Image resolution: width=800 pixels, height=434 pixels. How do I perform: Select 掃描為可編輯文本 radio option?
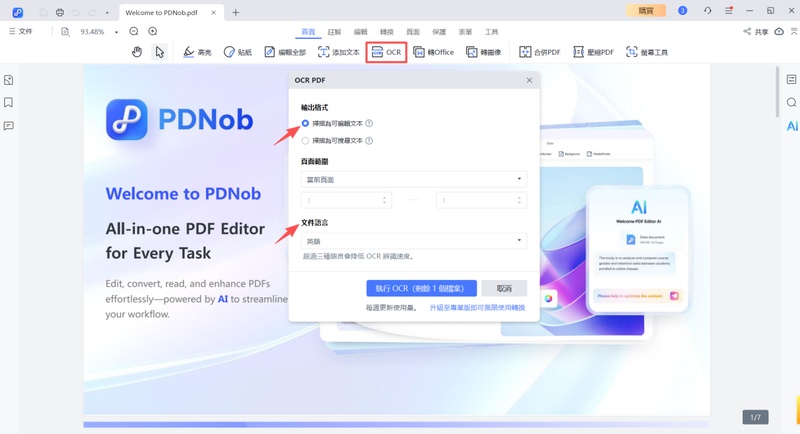[x=306, y=124]
